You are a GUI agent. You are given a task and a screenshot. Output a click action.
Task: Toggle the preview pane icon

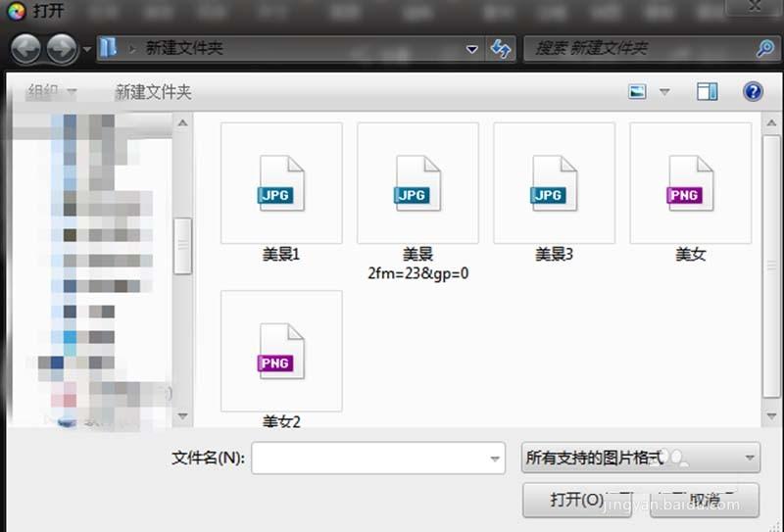coord(707,91)
